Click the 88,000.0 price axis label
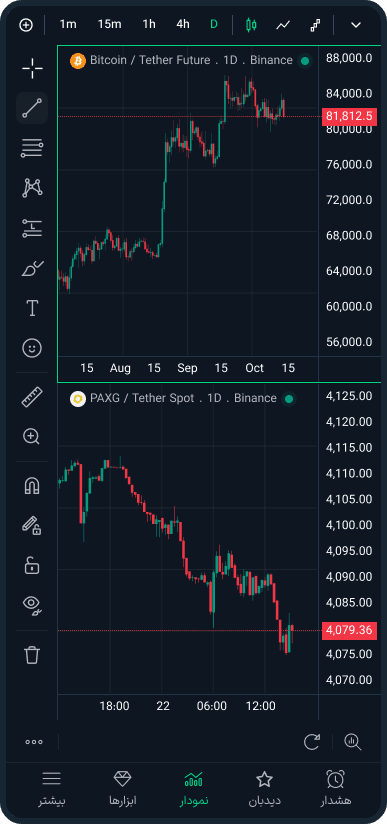 (x=349, y=58)
